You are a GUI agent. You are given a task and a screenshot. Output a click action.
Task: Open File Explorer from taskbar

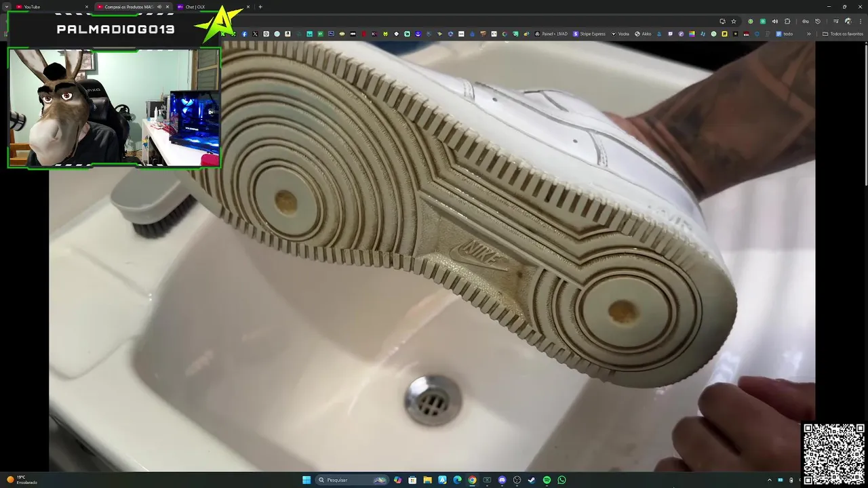(x=427, y=480)
